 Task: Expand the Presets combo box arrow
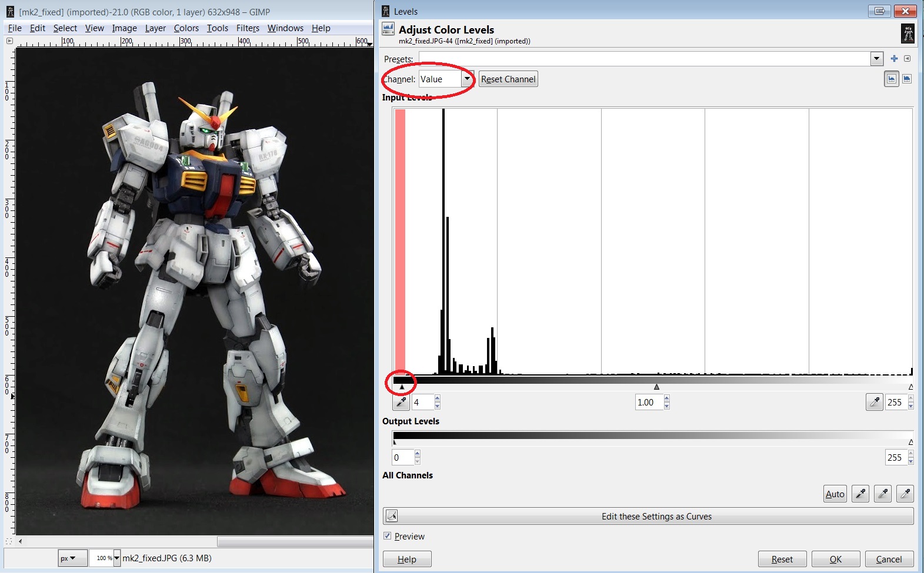click(877, 59)
